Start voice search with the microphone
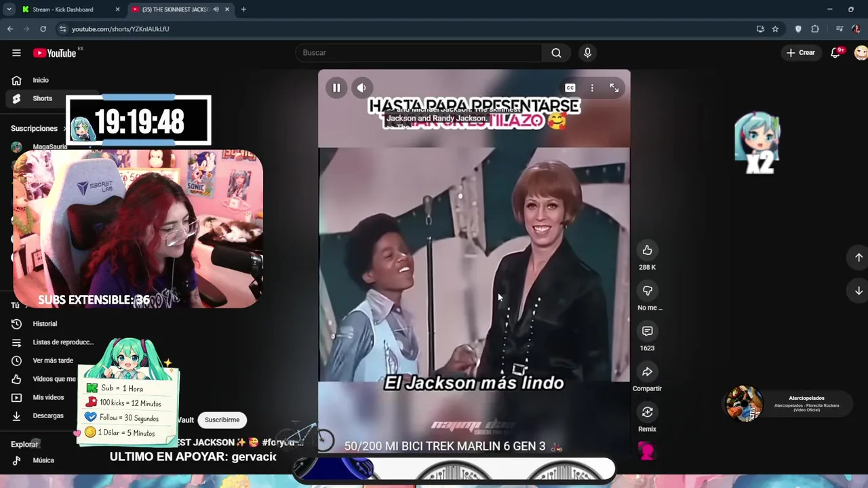Screen dimensions: 868x488 coord(587,53)
